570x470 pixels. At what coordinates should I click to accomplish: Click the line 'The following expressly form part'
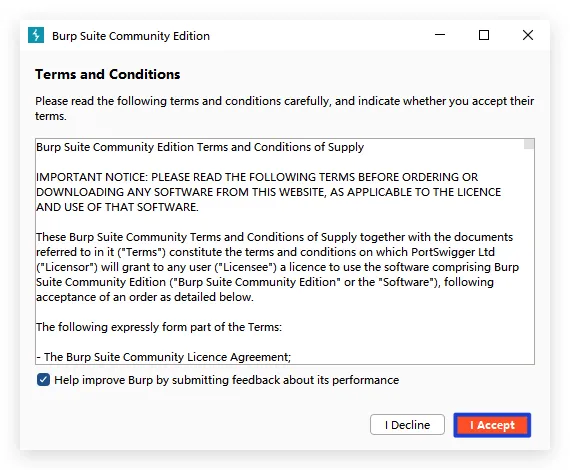(x=159, y=327)
